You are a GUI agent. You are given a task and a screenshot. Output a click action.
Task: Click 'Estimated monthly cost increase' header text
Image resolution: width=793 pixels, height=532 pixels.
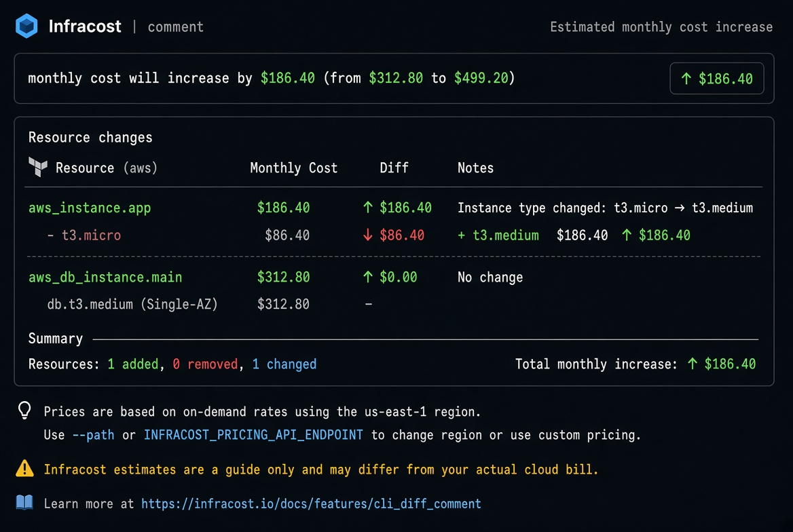[x=661, y=26]
